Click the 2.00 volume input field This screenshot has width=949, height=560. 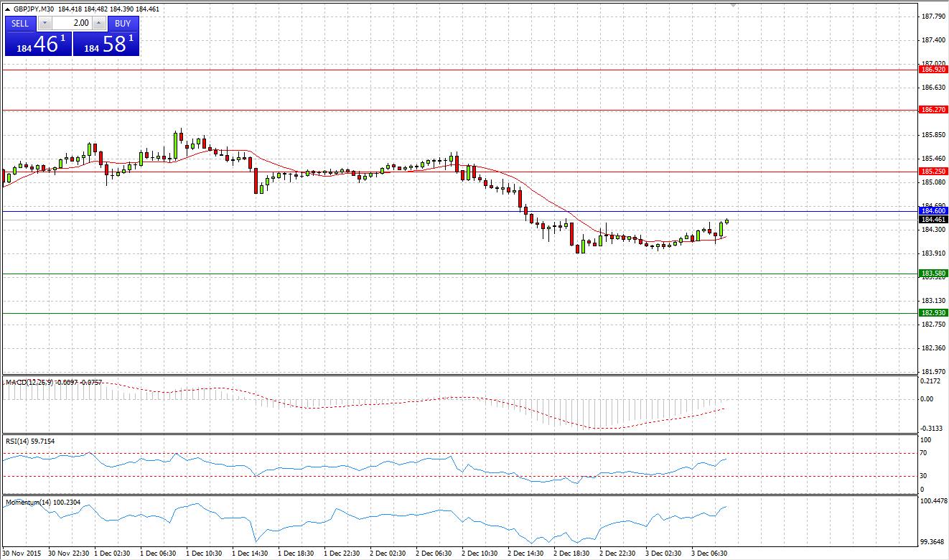(72, 23)
